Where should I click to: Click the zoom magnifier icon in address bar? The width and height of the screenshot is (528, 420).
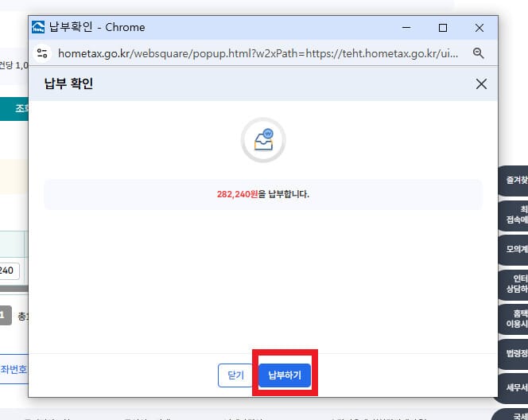pos(478,53)
